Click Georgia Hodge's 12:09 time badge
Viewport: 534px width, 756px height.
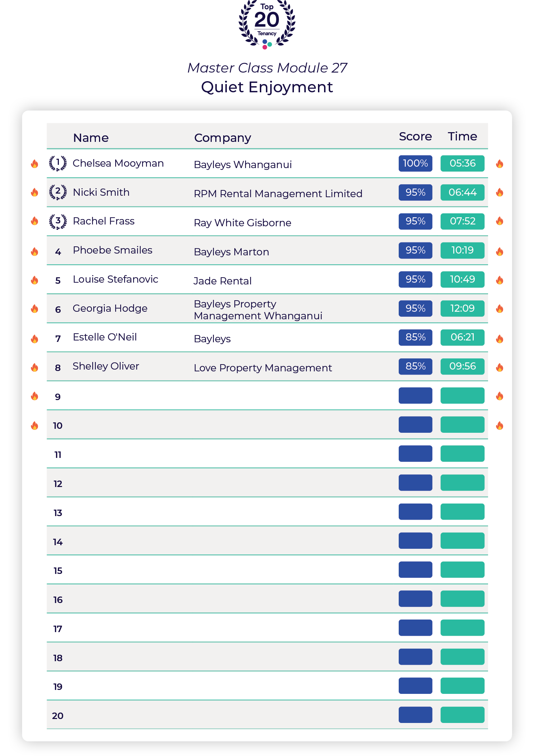coord(462,308)
